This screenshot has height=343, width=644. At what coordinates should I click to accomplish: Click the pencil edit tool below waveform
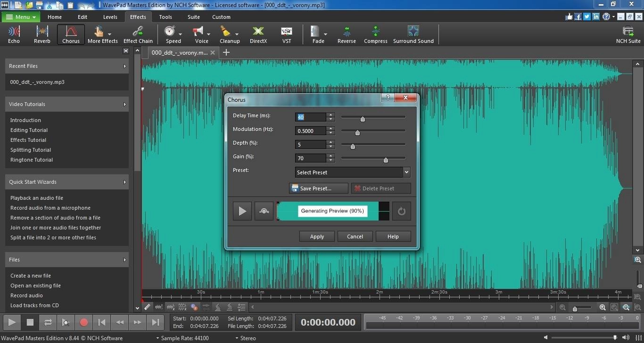[x=148, y=307]
